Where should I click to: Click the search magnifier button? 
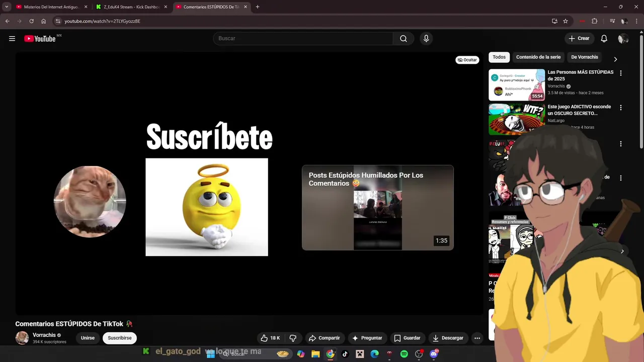(404, 39)
